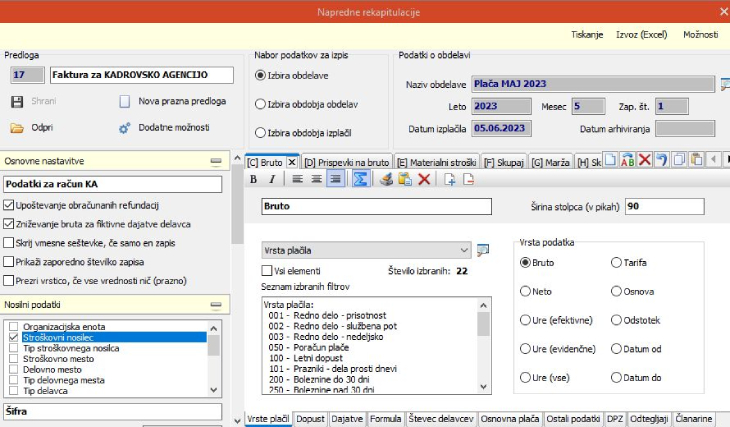Open the Formula tab at bottom

(x=385, y=418)
